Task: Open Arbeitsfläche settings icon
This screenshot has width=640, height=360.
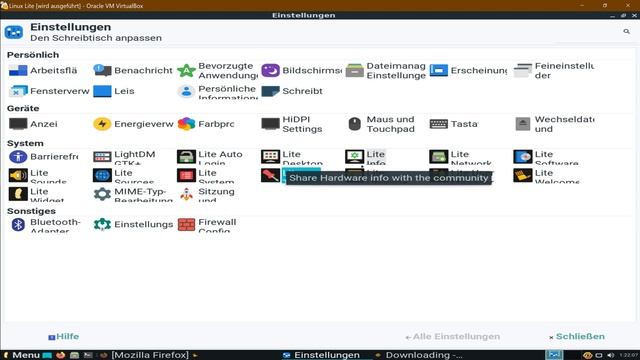Action: (x=18, y=71)
